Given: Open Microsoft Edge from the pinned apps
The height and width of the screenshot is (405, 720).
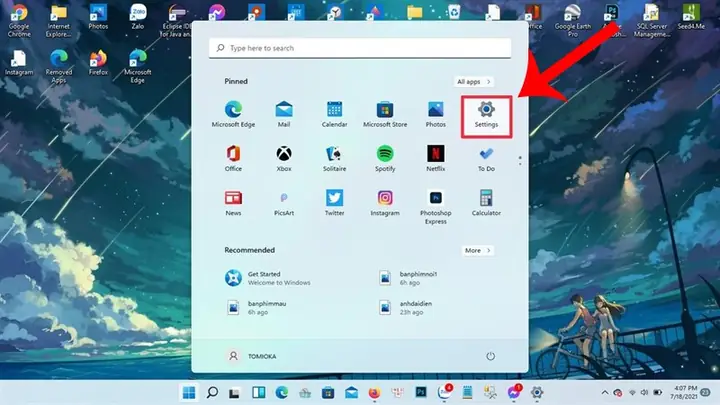Looking at the screenshot, I should coord(233,114).
